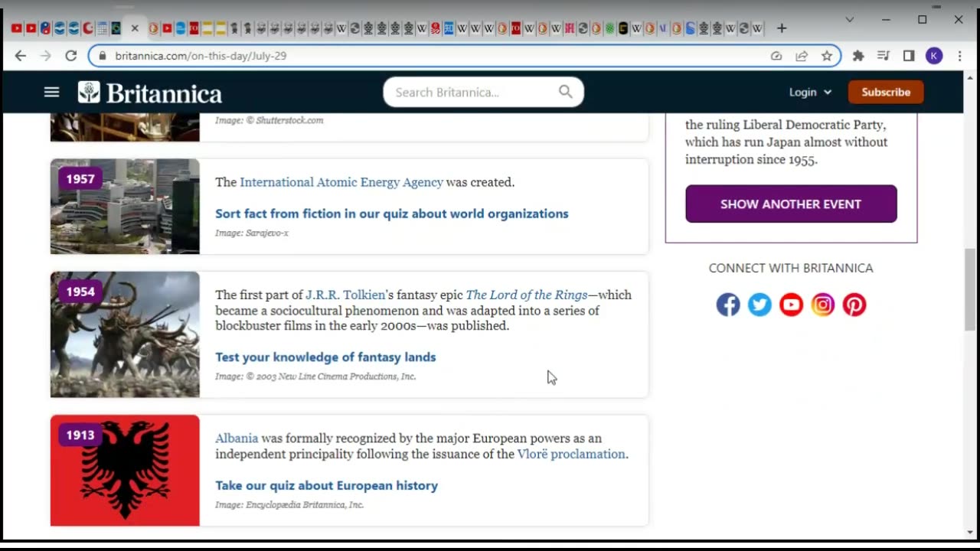980x551 pixels.
Task: Open Britannica's Twitter icon
Action: pos(759,305)
